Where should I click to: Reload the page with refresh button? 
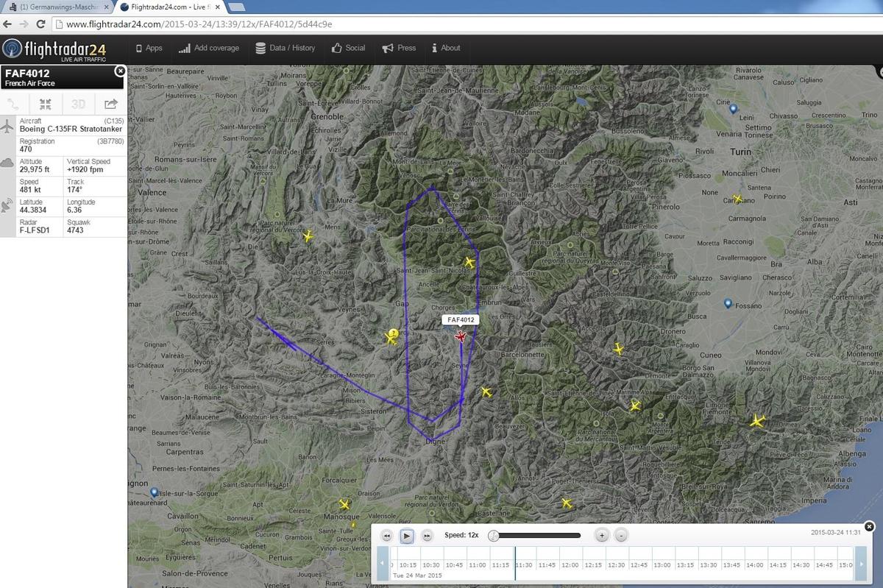pos(40,24)
